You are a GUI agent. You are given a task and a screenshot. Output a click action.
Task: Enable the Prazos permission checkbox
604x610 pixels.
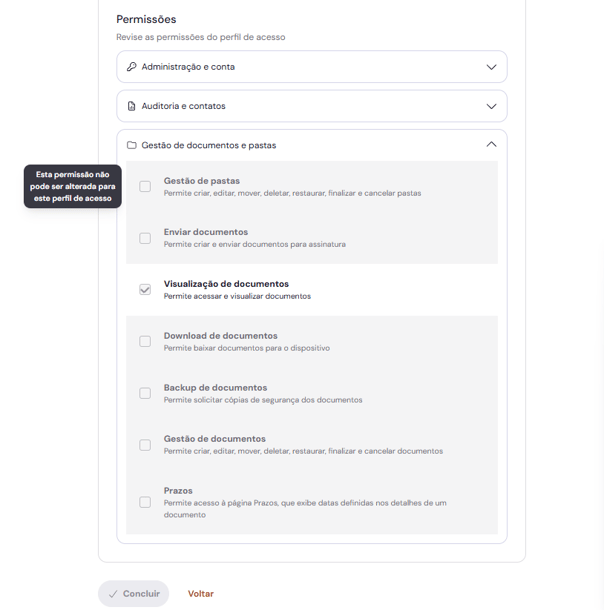coord(145,502)
